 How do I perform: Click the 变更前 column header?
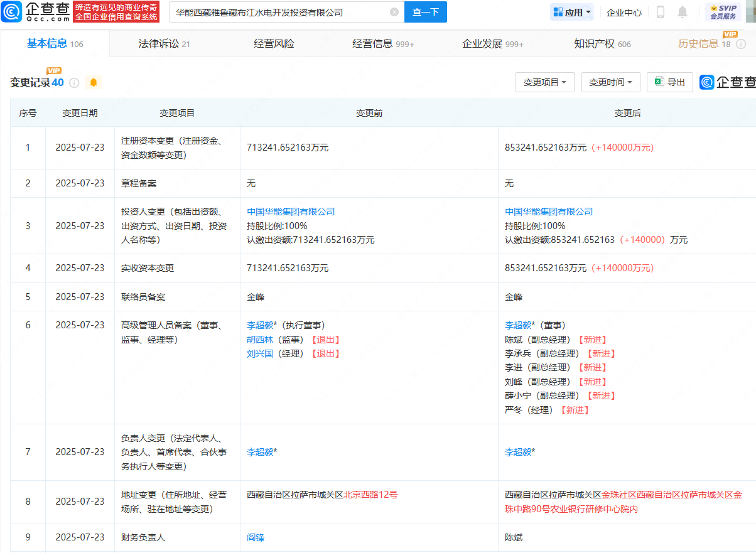369,113
